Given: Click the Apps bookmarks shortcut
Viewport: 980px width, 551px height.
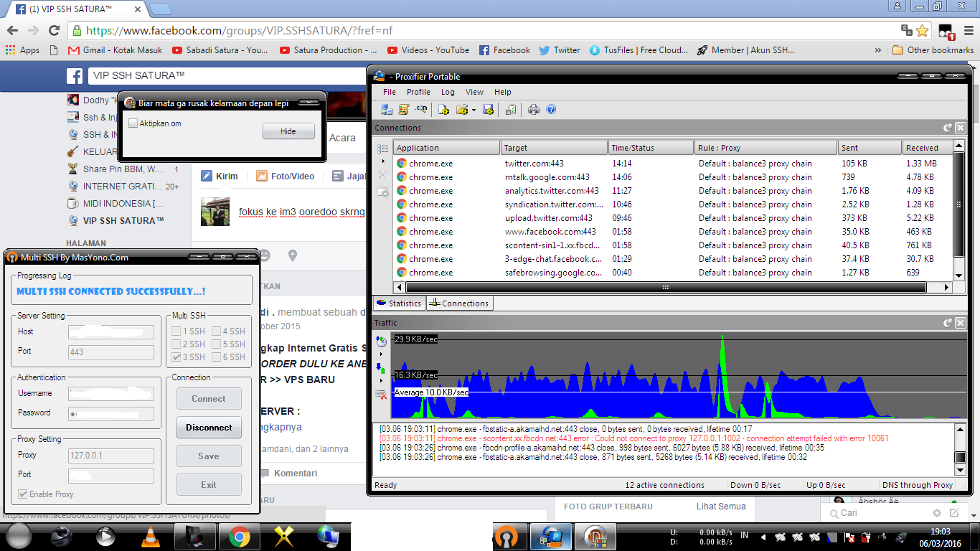Looking at the screenshot, I should coord(22,50).
